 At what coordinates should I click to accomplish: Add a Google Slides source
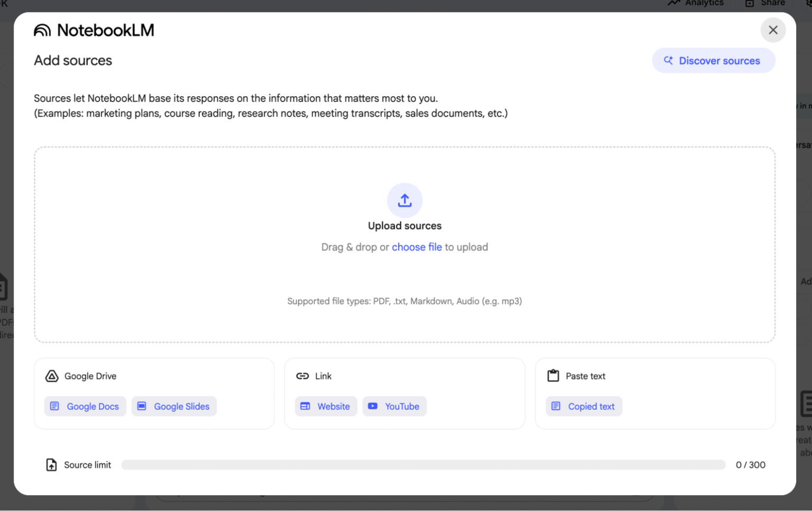coord(174,406)
